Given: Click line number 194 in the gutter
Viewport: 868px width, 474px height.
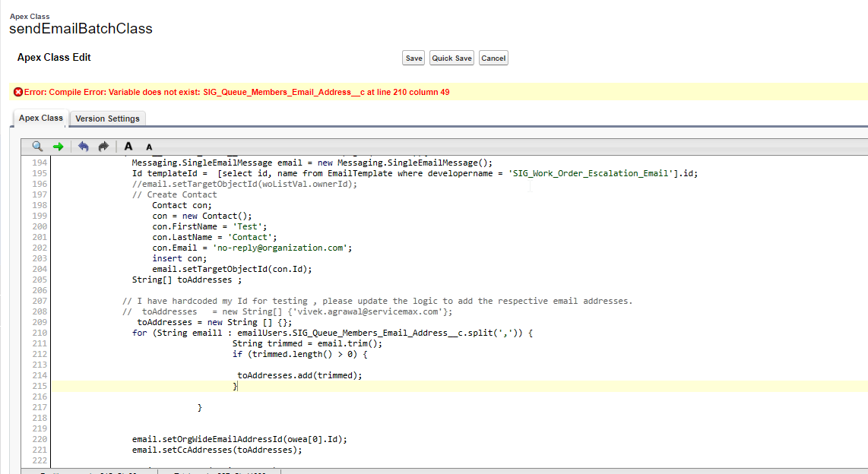Looking at the screenshot, I should pyautogui.click(x=38, y=163).
